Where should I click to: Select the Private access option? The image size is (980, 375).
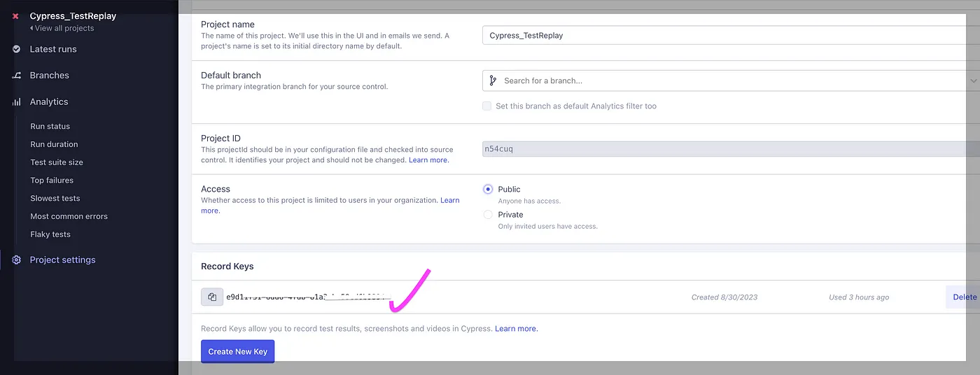tap(488, 215)
